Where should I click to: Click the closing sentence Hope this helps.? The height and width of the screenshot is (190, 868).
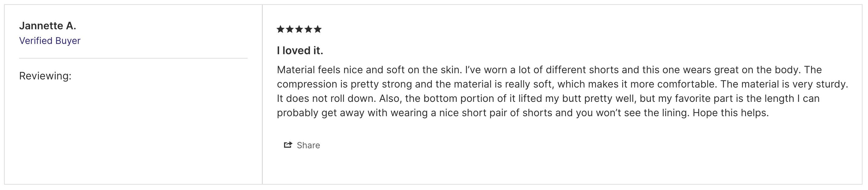coord(730,113)
